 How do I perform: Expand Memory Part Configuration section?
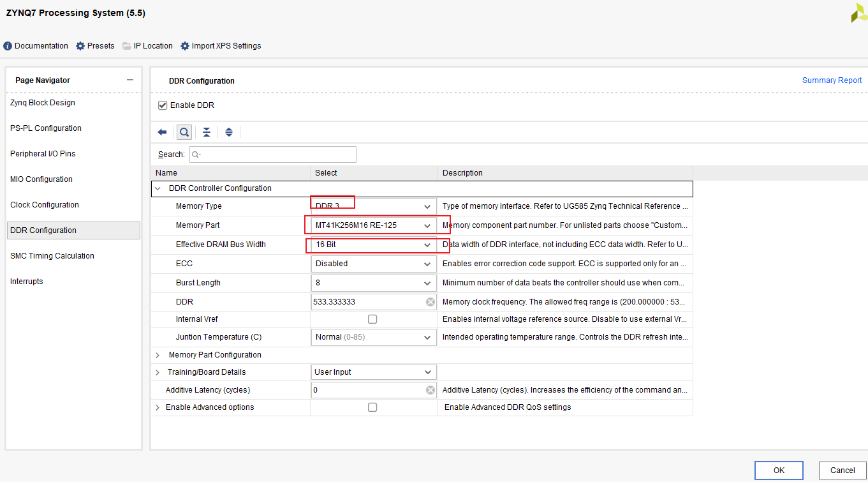coord(158,355)
